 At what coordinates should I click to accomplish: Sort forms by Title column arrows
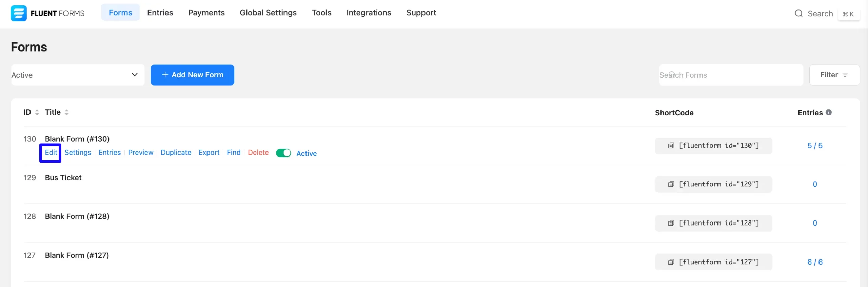[x=66, y=112]
